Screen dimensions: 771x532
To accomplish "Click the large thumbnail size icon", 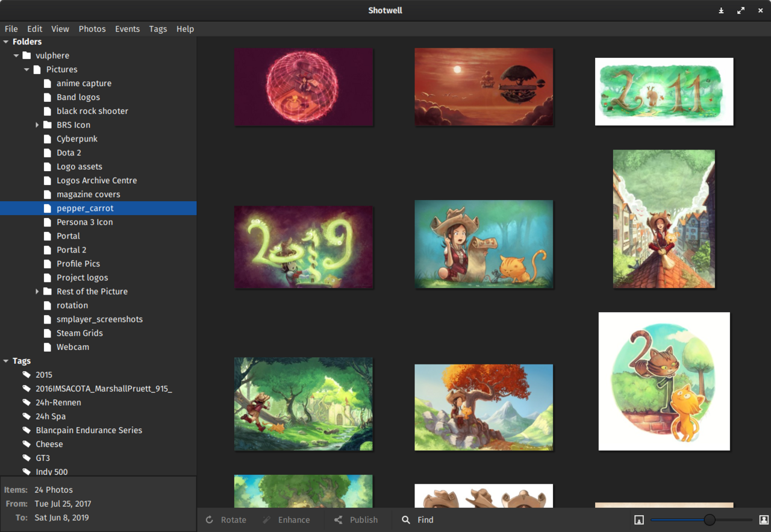I will pos(764,520).
